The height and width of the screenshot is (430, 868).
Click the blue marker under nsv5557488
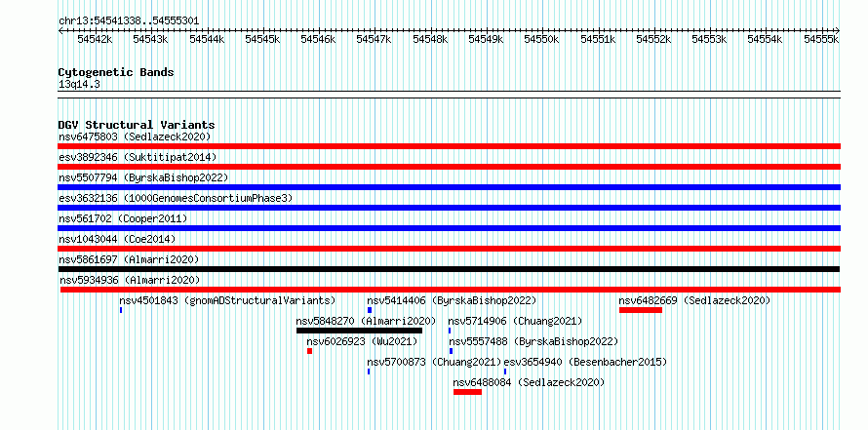click(452, 351)
